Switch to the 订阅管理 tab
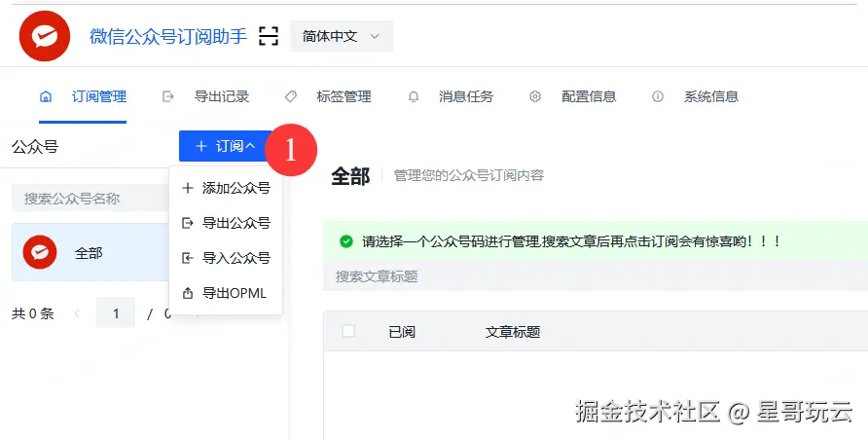This screenshot has height=440, width=868. click(99, 96)
